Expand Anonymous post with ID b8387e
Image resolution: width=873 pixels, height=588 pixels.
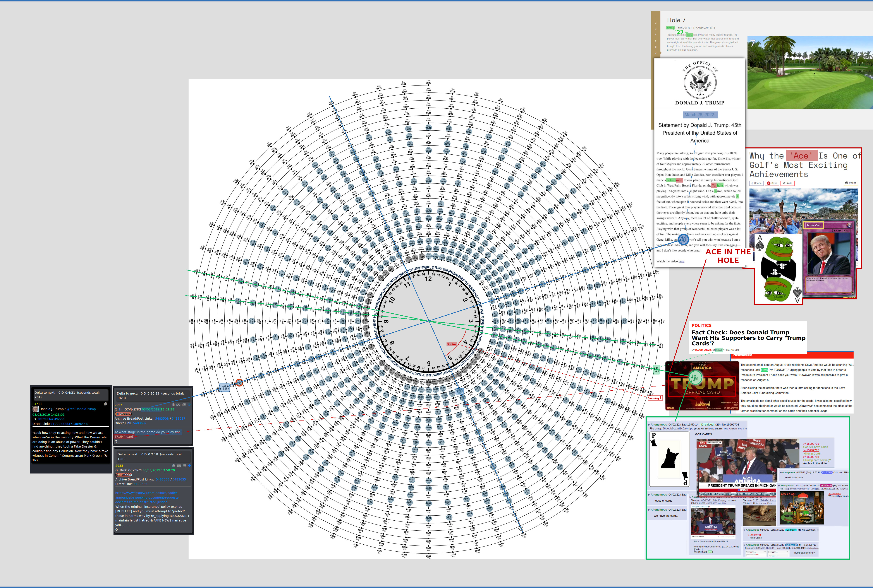pyautogui.click(x=779, y=485)
